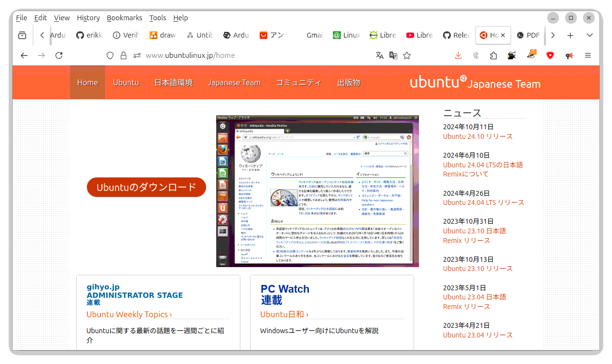Click the black cat extension icon
612x364 pixels.
point(512,55)
